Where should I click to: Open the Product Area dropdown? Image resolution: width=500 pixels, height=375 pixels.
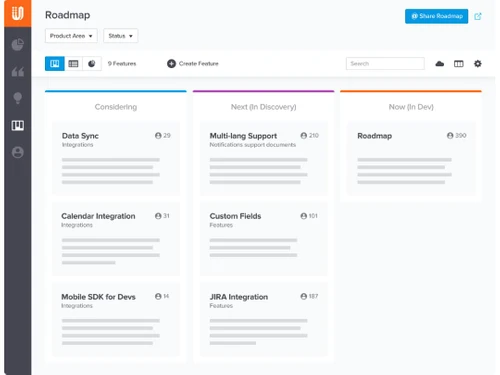71,36
